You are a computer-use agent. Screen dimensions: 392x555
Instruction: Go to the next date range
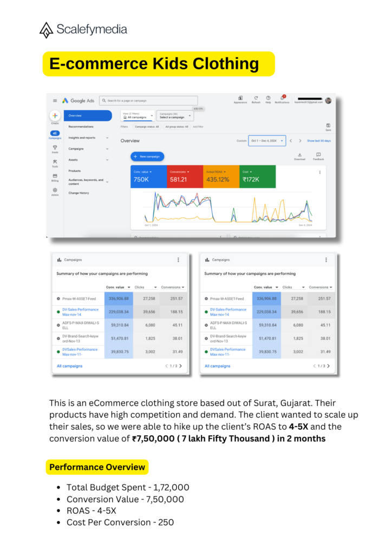300,140
